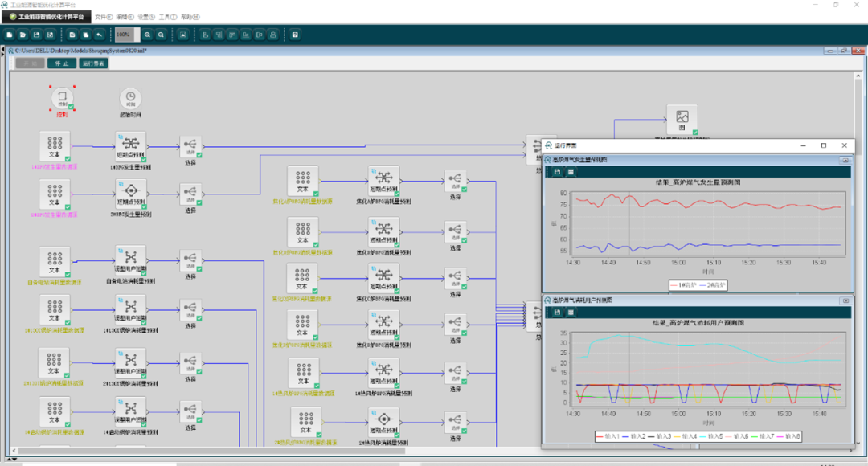Click the help question mark icon
This screenshot has height=466, width=868.
[295, 35]
